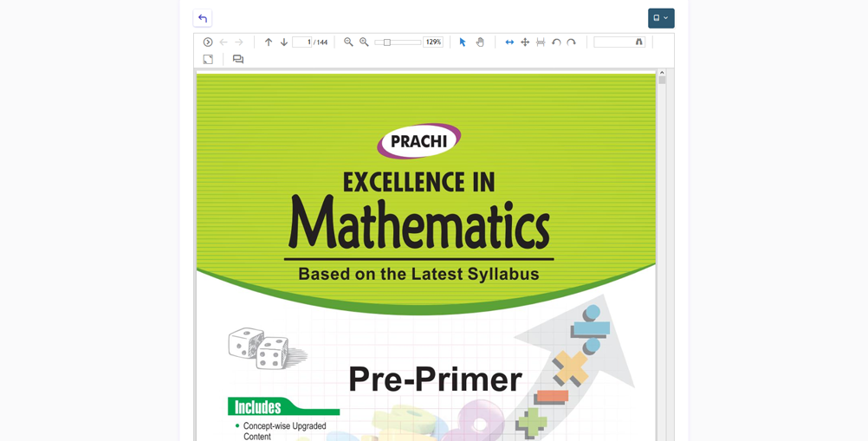Click the page number input field
The image size is (868, 441).
[x=301, y=42]
